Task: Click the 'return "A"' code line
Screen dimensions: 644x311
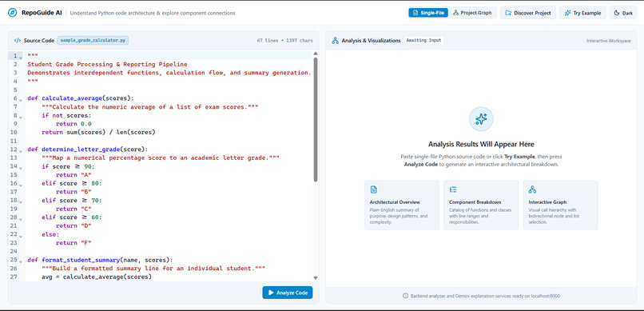Action: [73, 174]
